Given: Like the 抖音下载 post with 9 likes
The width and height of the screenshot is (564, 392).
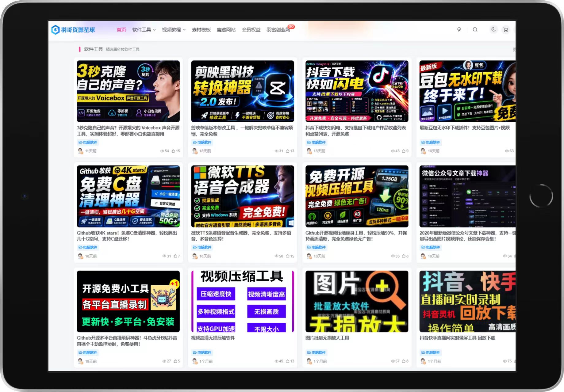Looking at the screenshot, I should [405, 151].
